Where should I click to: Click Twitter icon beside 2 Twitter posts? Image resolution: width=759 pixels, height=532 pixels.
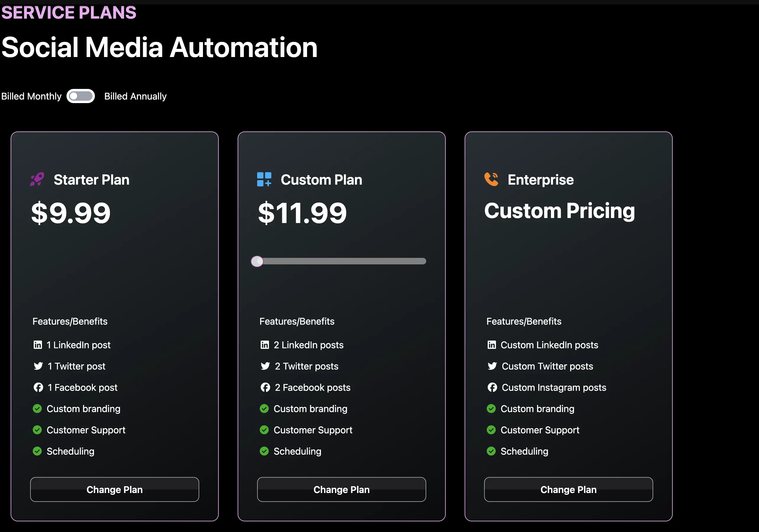[265, 366]
